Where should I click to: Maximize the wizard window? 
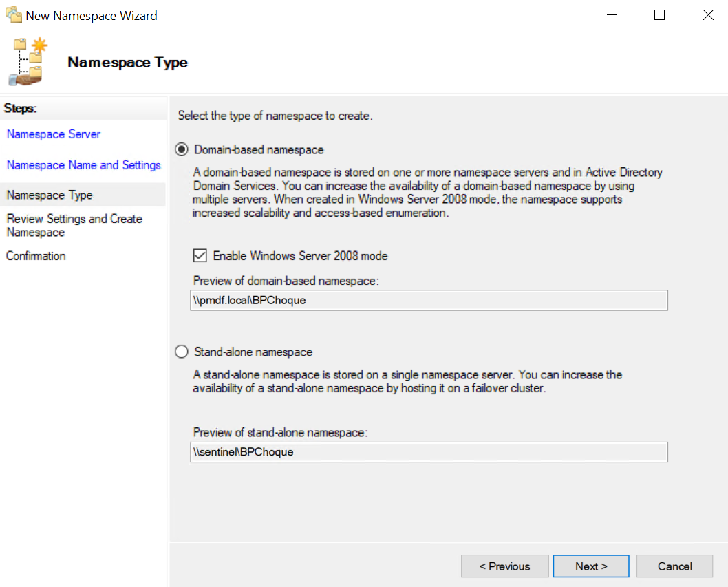pos(659,15)
